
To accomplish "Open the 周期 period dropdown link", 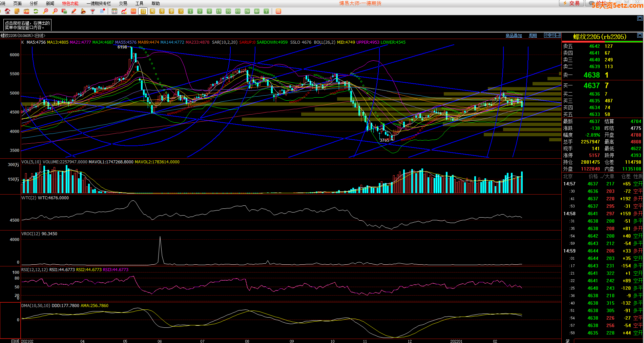I will click(x=533, y=36).
